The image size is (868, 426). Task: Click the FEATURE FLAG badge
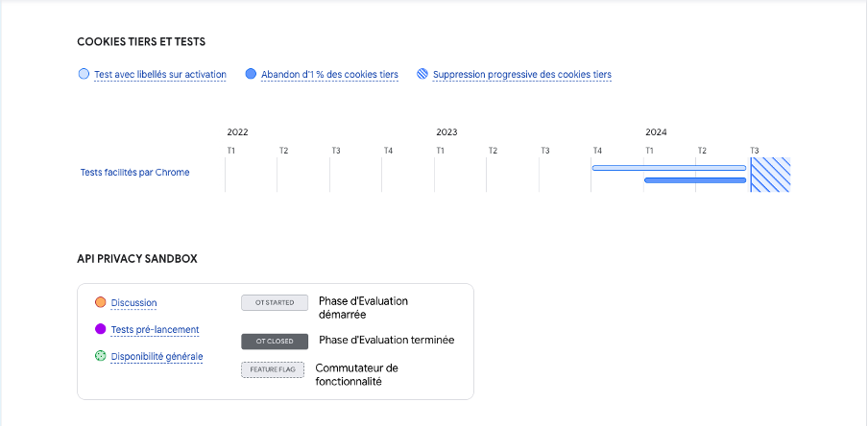point(273,369)
